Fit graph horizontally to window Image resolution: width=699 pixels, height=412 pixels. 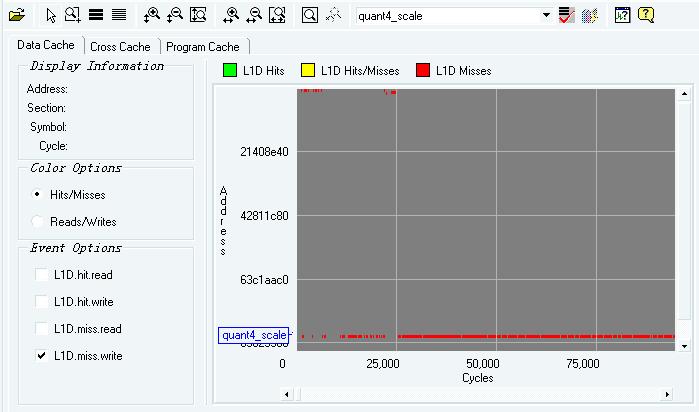click(x=277, y=15)
